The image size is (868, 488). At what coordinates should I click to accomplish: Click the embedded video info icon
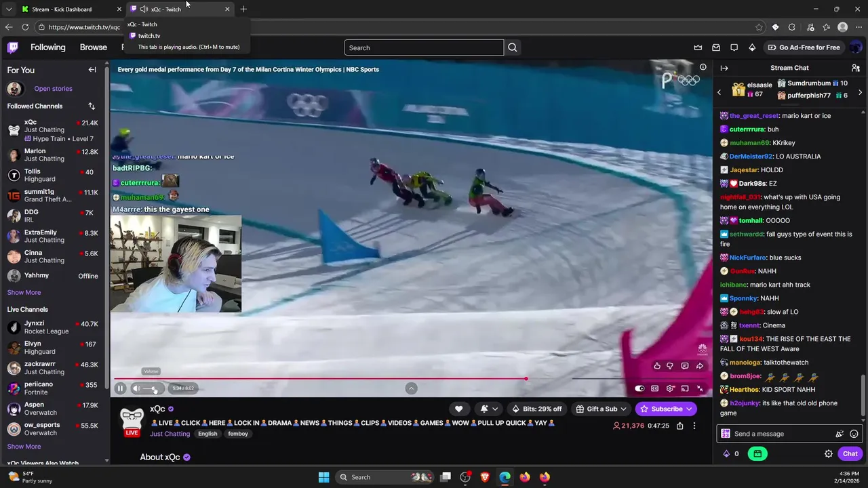click(703, 67)
